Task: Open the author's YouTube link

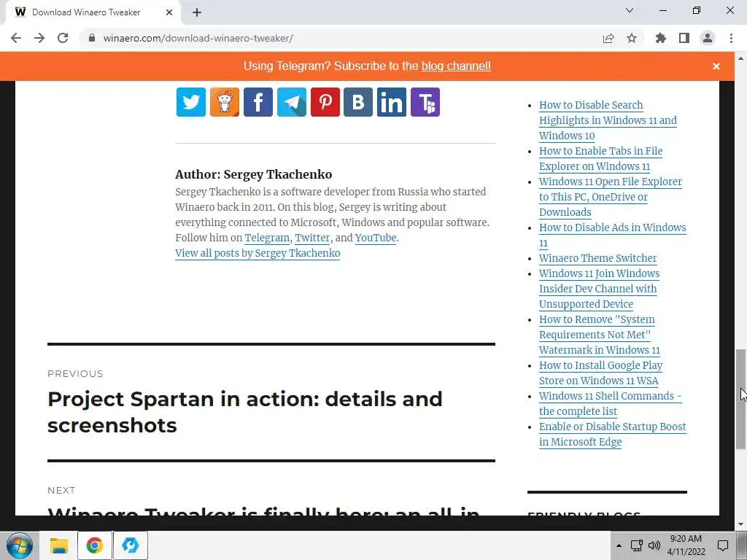Action: pyautogui.click(x=376, y=238)
